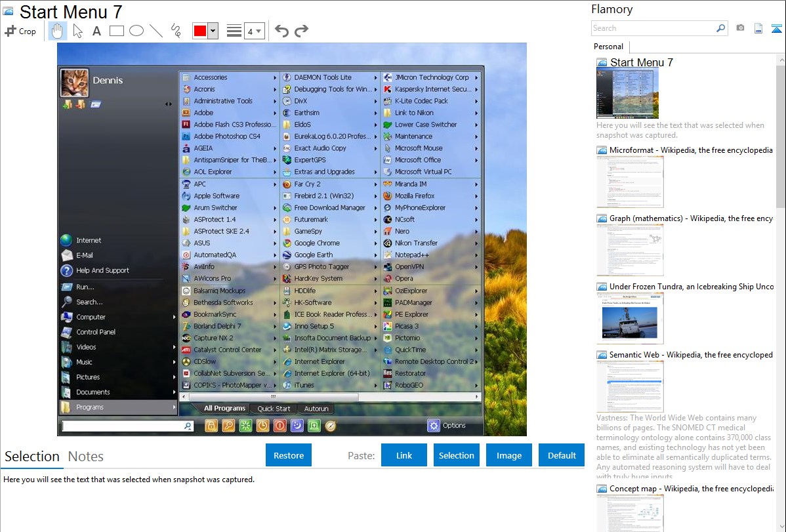Switch to Autorun tab
The width and height of the screenshot is (786, 532).
316,409
